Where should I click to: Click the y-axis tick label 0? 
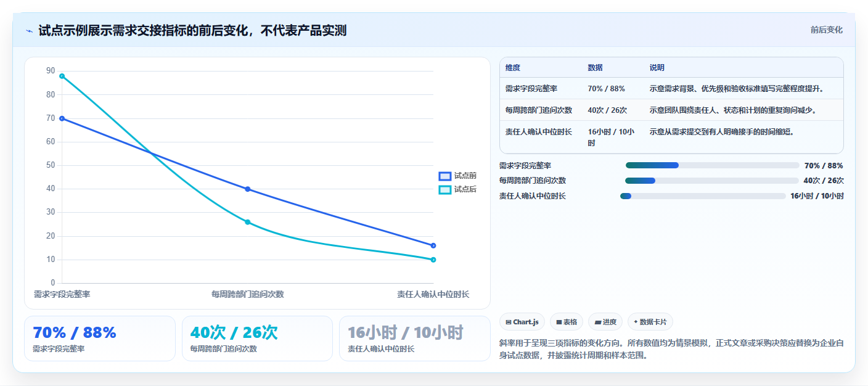(x=52, y=283)
